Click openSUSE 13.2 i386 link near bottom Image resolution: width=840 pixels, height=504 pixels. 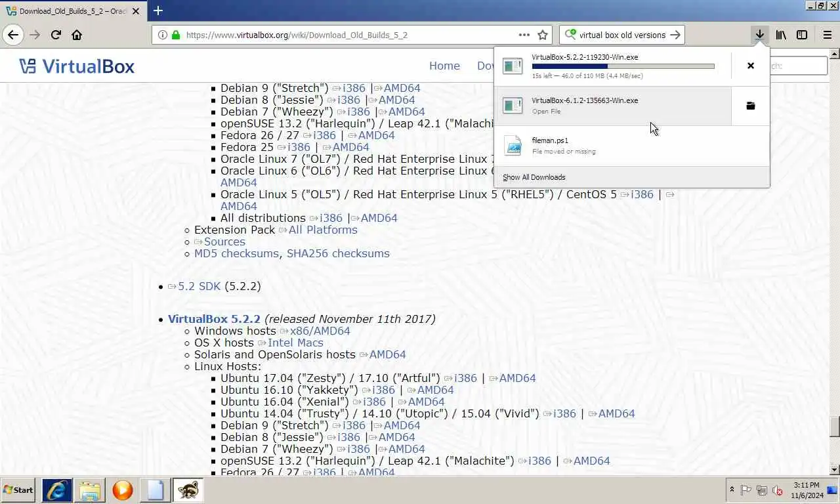tap(539, 461)
